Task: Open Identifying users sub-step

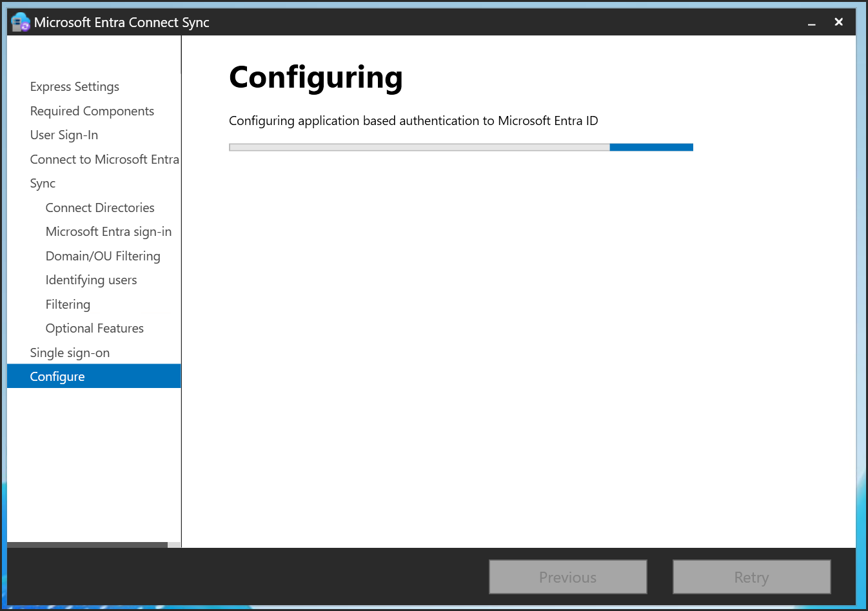Action: pyautogui.click(x=91, y=280)
